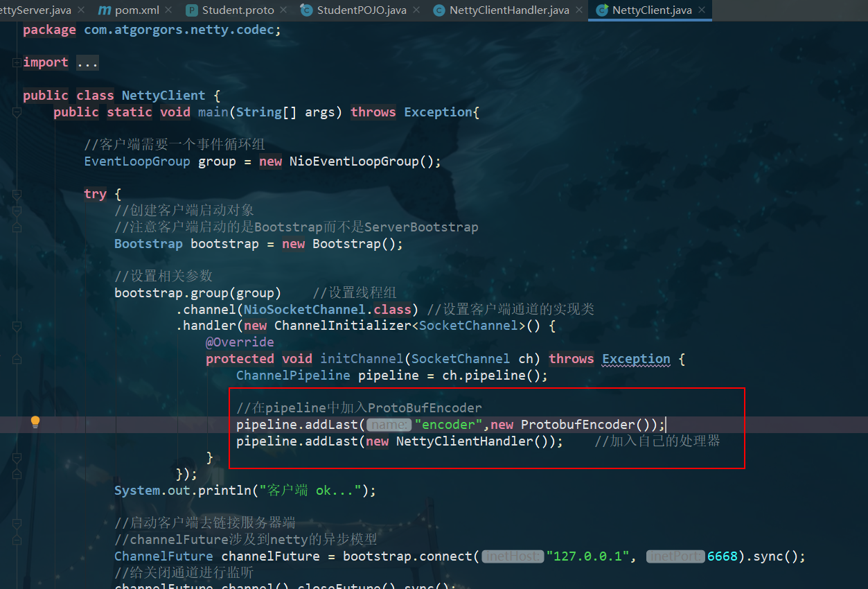This screenshot has width=868, height=589.
Task: Click fold end marker on the }); line
Action: coord(16,474)
